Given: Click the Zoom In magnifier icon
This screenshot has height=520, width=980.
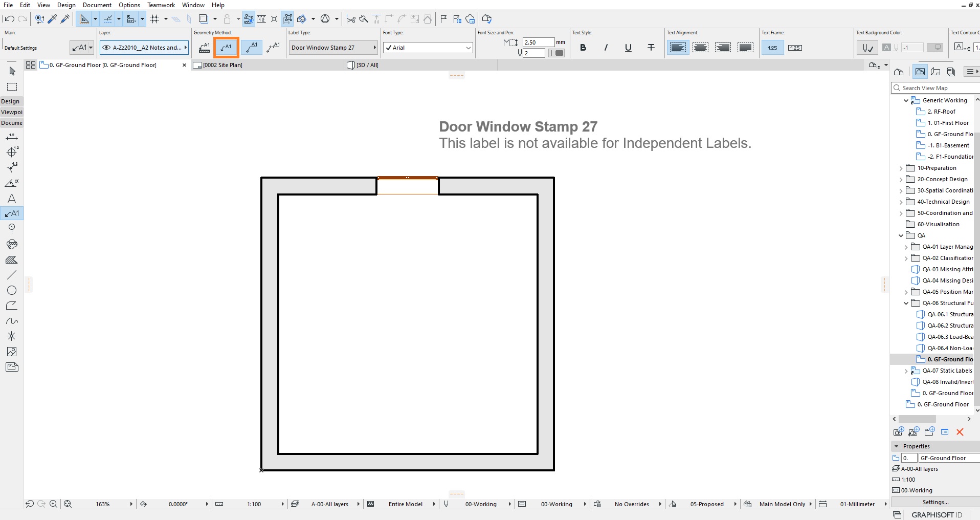Looking at the screenshot, I should click(x=53, y=504).
